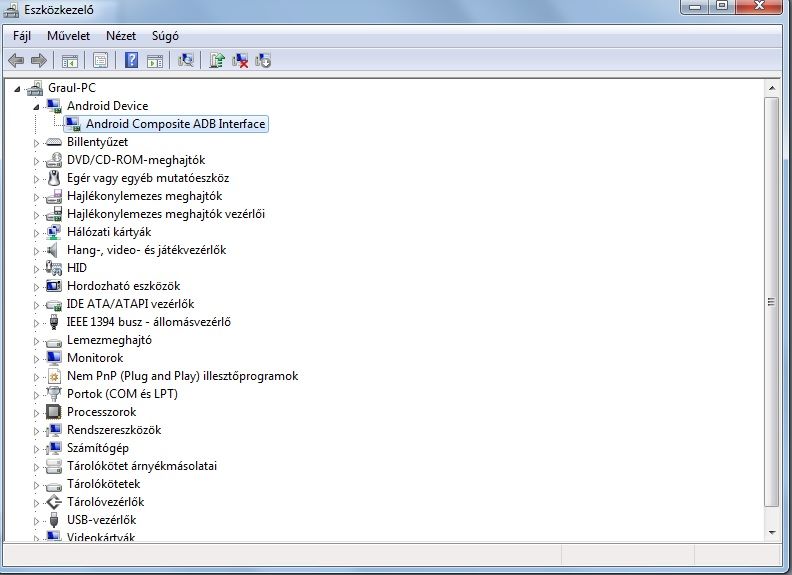
Task: Click the HID device icon
Action: 54,268
